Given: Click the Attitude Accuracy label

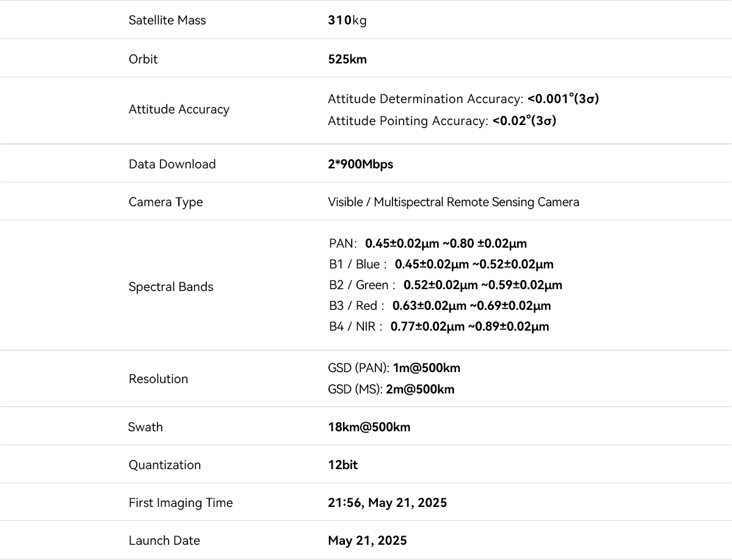Looking at the screenshot, I should (179, 109).
